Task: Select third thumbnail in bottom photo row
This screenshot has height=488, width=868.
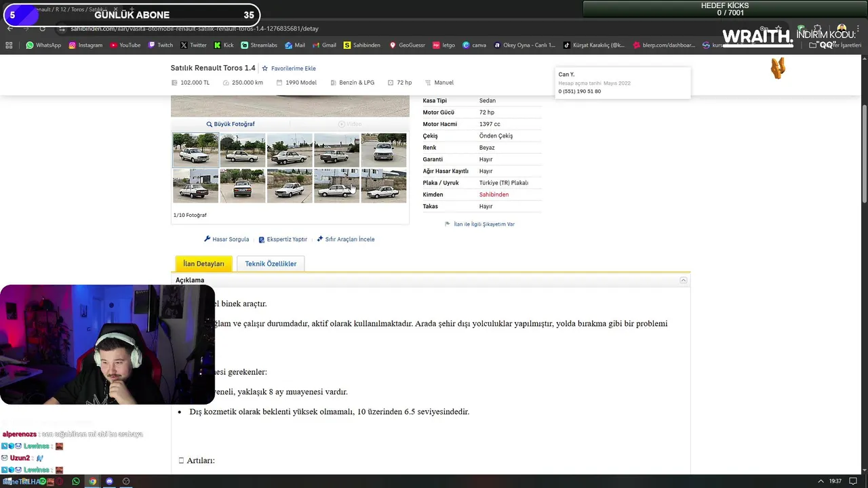Action: (x=290, y=186)
